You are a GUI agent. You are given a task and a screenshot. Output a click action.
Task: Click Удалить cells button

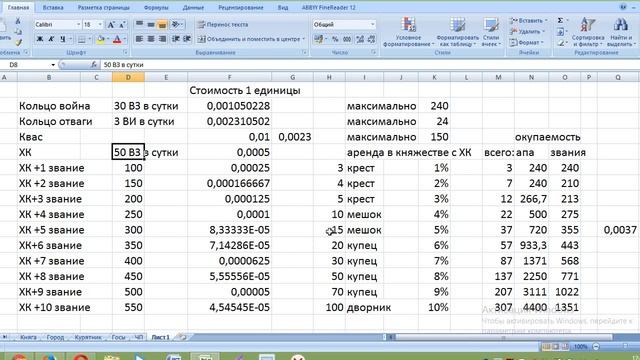(x=527, y=31)
